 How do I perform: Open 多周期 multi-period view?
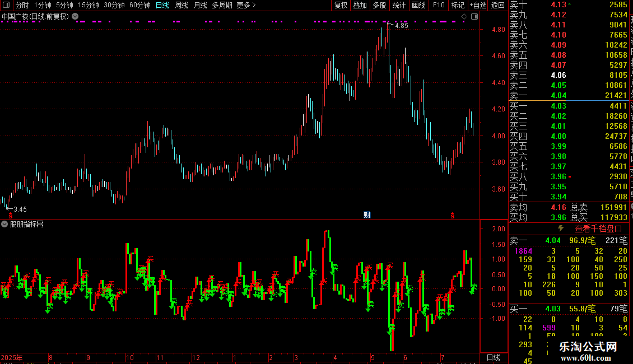tap(222, 5)
